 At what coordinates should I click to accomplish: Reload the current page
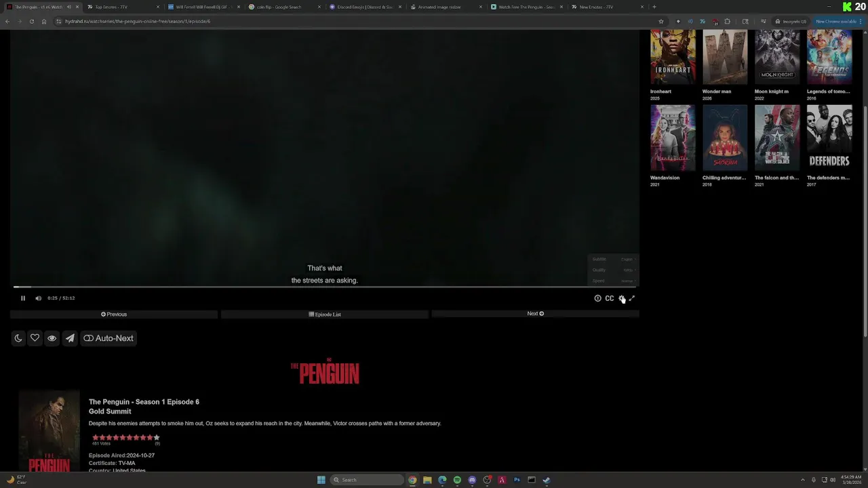point(32,22)
